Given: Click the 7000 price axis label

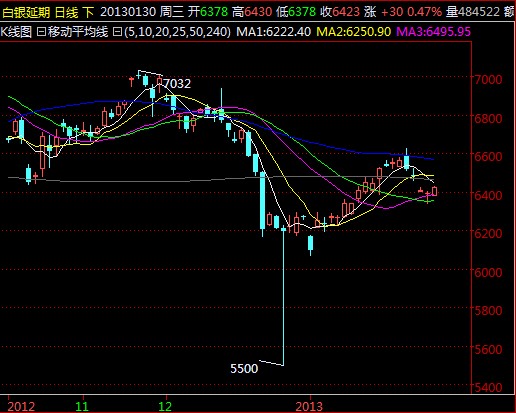Looking at the screenshot, I should (x=488, y=80).
